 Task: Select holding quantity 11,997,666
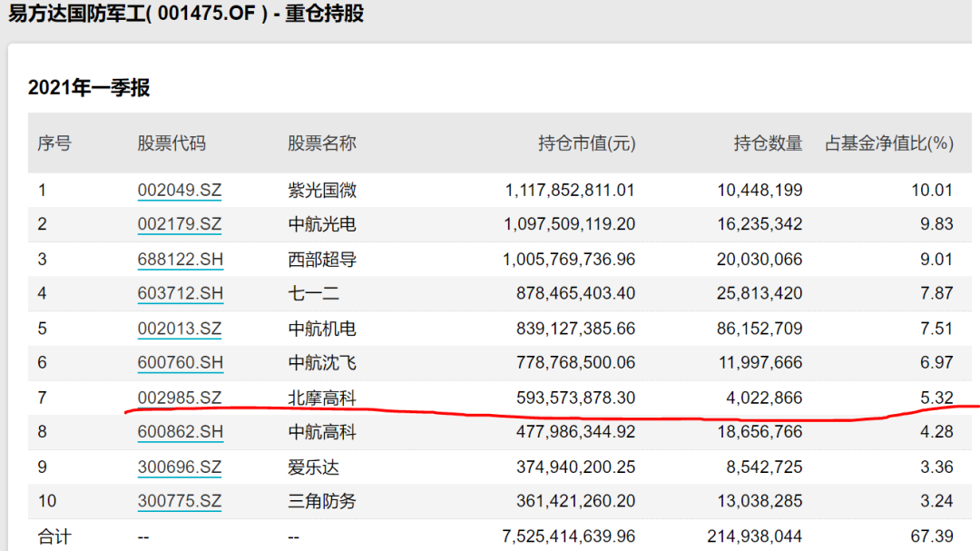760,363
